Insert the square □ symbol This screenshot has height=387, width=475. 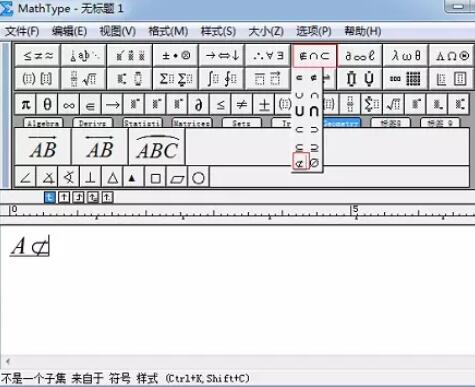pos(155,177)
